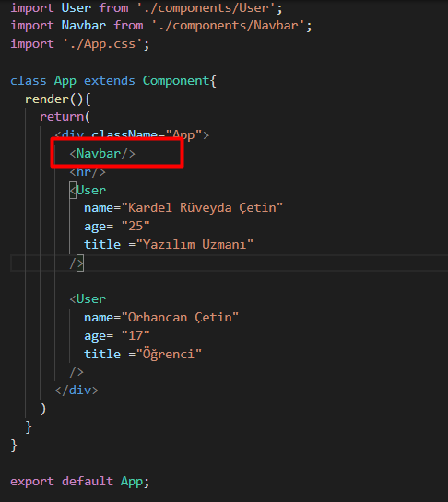Click the age value "25"
The width and height of the screenshot is (448, 502).
(x=136, y=227)
